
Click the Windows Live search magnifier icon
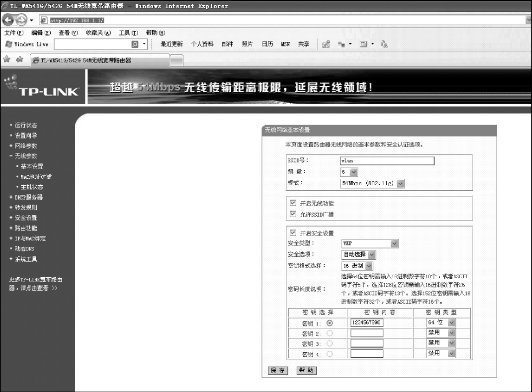pyautogui.click(x=135, y=44)
